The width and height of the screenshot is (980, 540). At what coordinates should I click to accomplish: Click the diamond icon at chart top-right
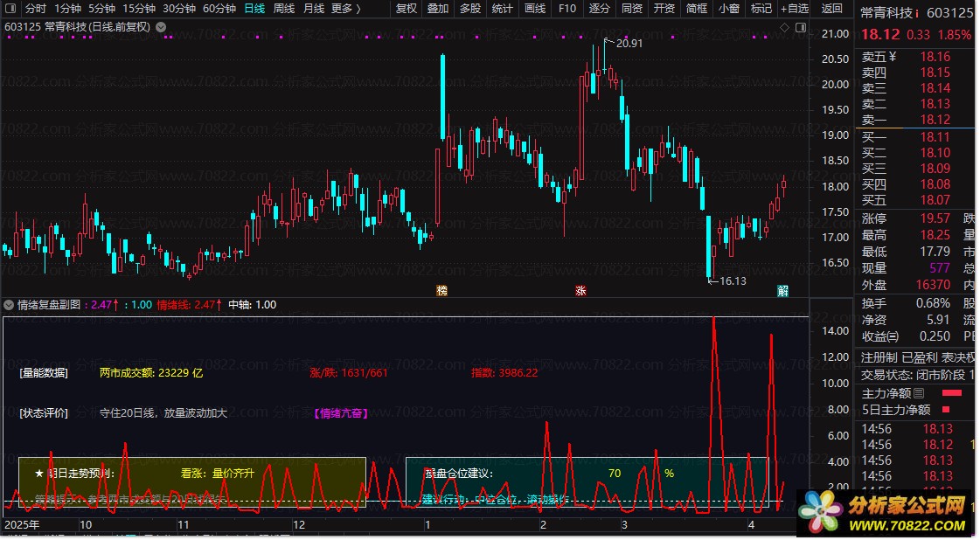[784, 27]
